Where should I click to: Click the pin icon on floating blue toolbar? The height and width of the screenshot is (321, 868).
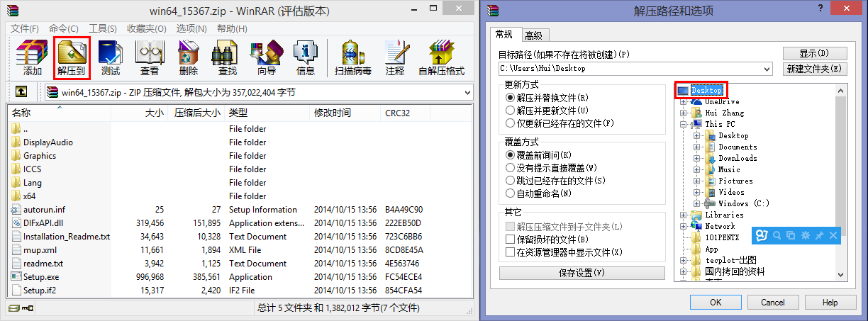[x=819, y=235]
